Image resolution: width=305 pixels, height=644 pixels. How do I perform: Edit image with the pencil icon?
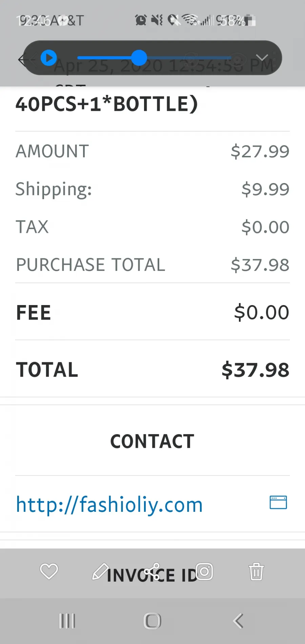(x=100, y=571)
